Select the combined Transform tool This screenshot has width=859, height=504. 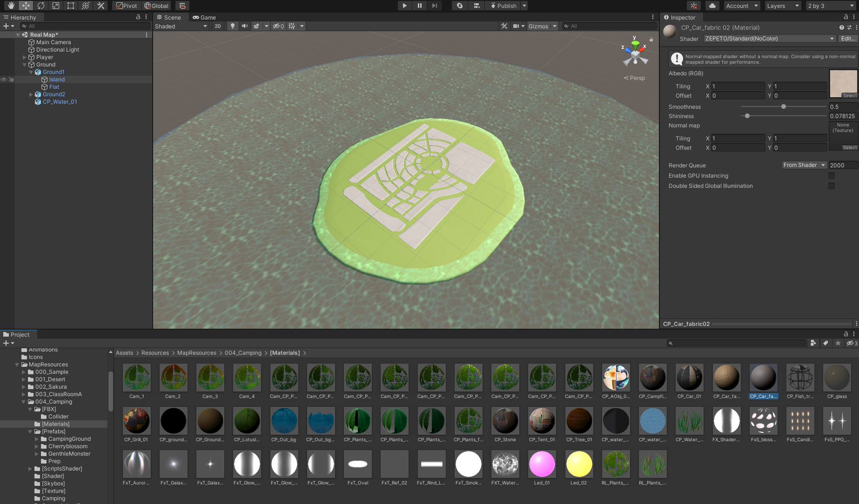coord(86,6)
